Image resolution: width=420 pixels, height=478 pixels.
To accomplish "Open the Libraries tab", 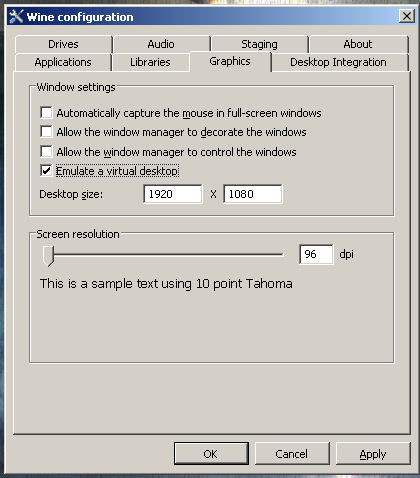I will coord(150,62).
